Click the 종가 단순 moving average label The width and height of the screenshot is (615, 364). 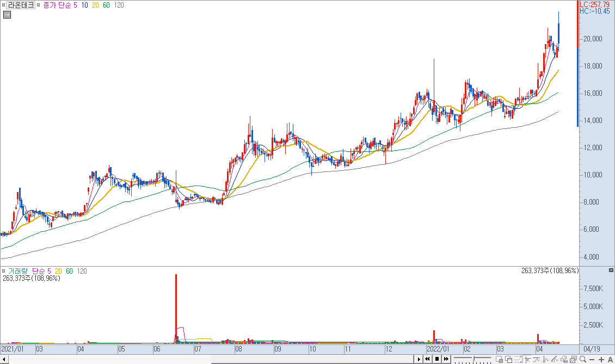(x=57, y=5)
